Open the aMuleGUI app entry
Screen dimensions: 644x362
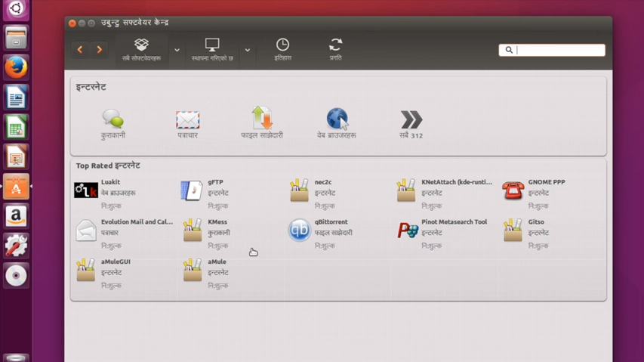(x=125, y=274)
